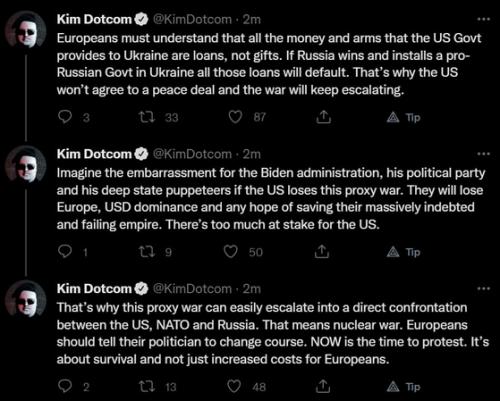This screenshot has height=401, width=500.
Task: Open Kim Dotcom name link on third tweet
Action: click(94, 289)
